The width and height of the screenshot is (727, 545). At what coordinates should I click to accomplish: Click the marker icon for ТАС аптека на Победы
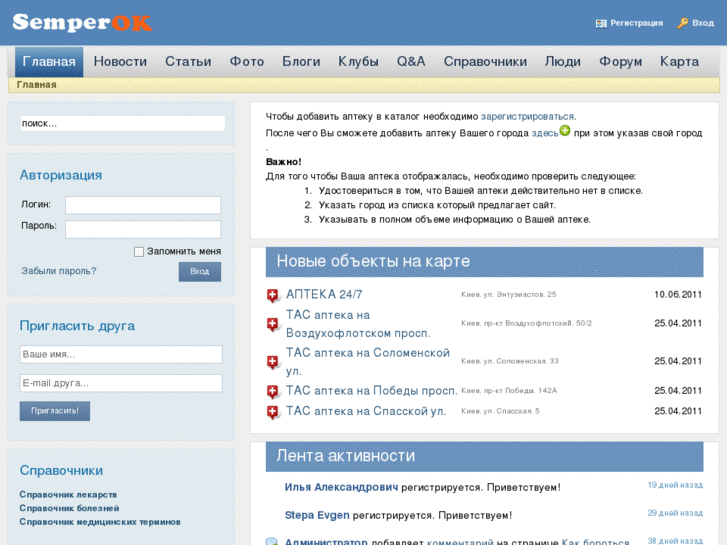[273, 391]
